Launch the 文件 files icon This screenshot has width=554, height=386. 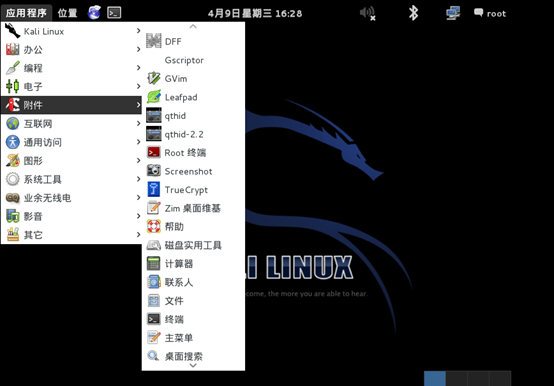coord(154,301)
